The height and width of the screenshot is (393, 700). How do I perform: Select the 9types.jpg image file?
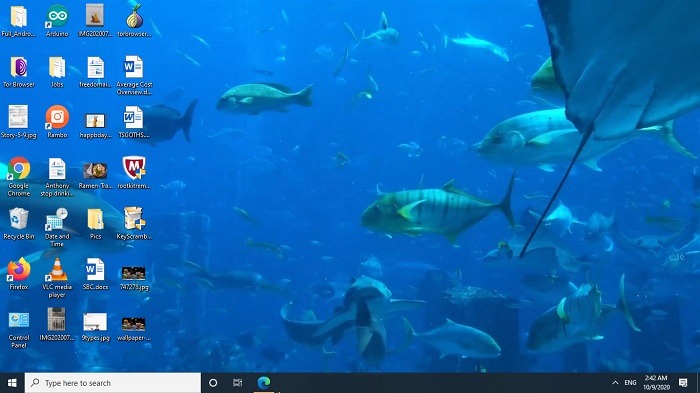pos(95,322)
